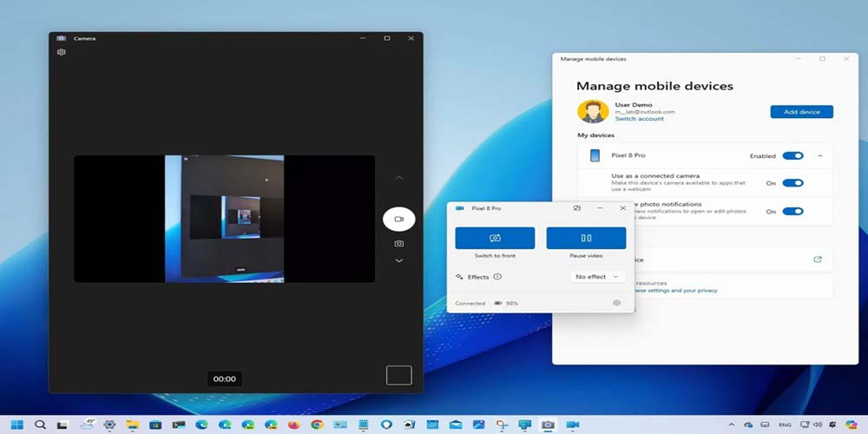
Task: Turn off Use as a connected camera
Action: click(x=792, y=183)
